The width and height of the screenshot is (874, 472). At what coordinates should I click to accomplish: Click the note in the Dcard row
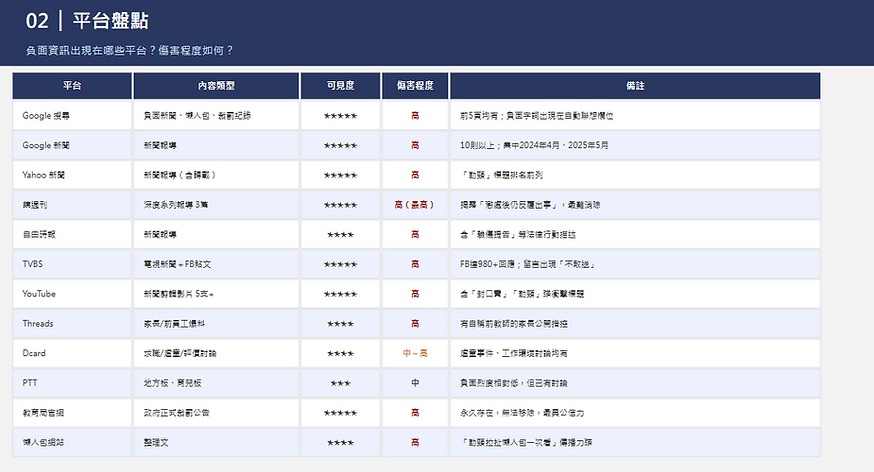point(635,353)
